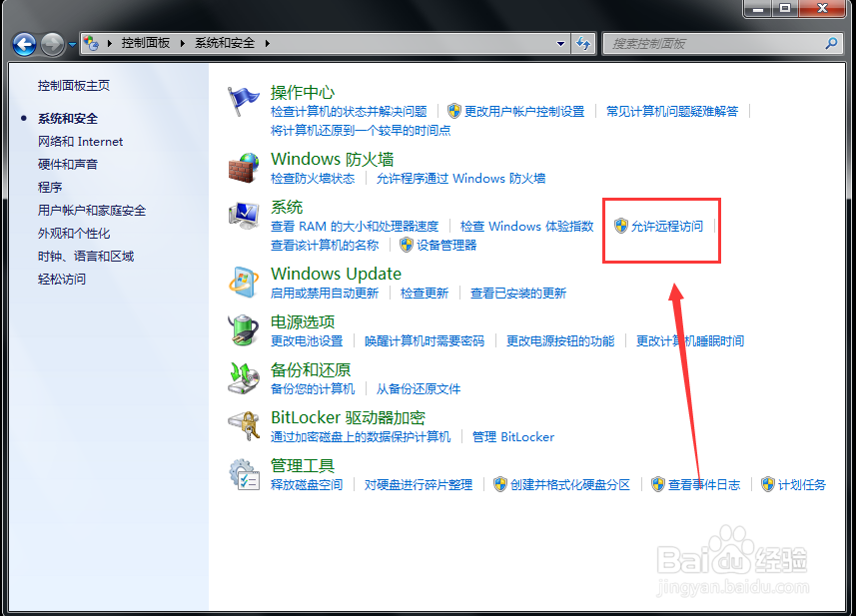Select 网络和 Internet in the sidebar

pos(80,141)
